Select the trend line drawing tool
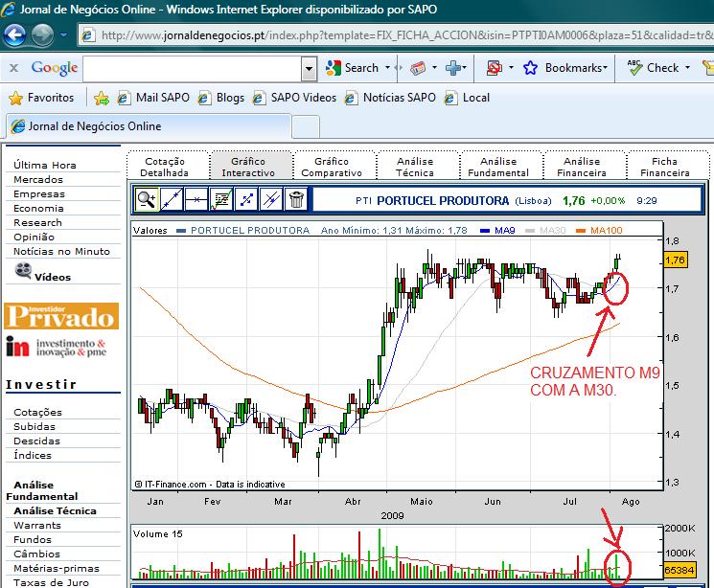This screenshot has width=714, height=588. tap(172, 199)
